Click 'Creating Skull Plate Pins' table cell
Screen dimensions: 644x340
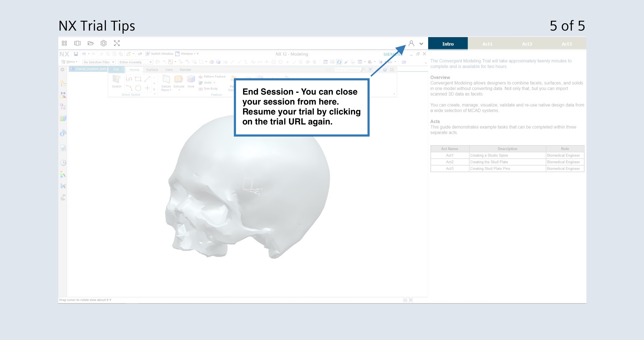(507, 169)
